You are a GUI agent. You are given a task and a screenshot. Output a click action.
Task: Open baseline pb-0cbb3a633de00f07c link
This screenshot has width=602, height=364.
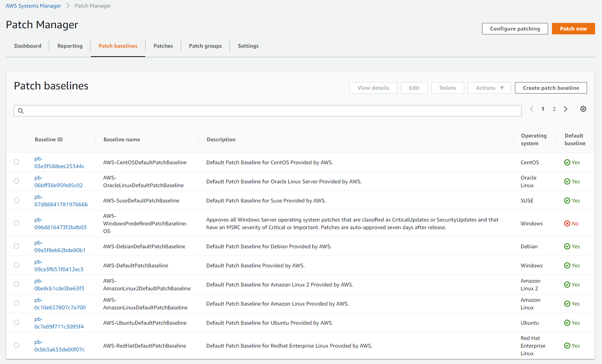click(x=60, y=346)
